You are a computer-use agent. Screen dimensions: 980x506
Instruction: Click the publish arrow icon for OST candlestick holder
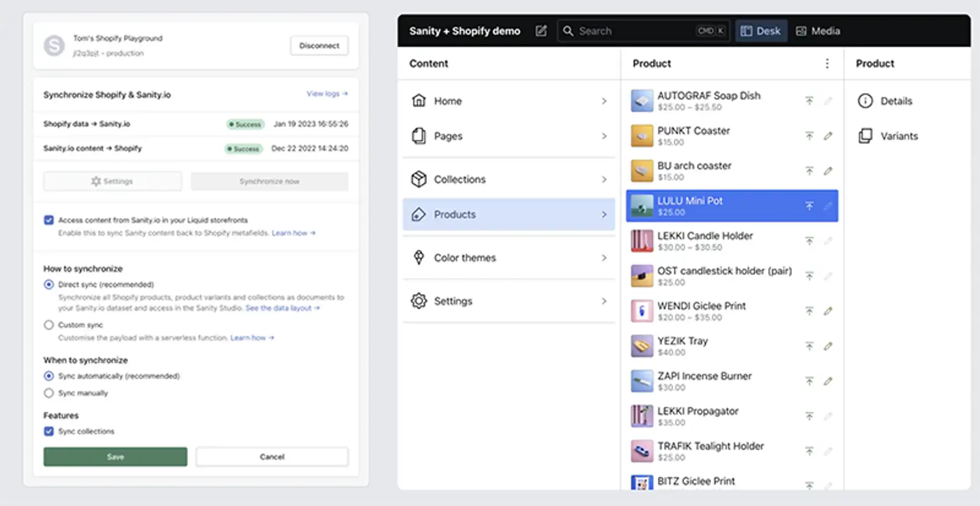809,276
